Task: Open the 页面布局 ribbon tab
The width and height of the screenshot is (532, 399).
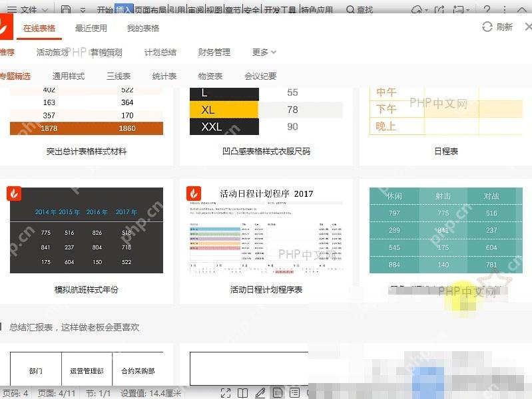Action: point(150,10)
